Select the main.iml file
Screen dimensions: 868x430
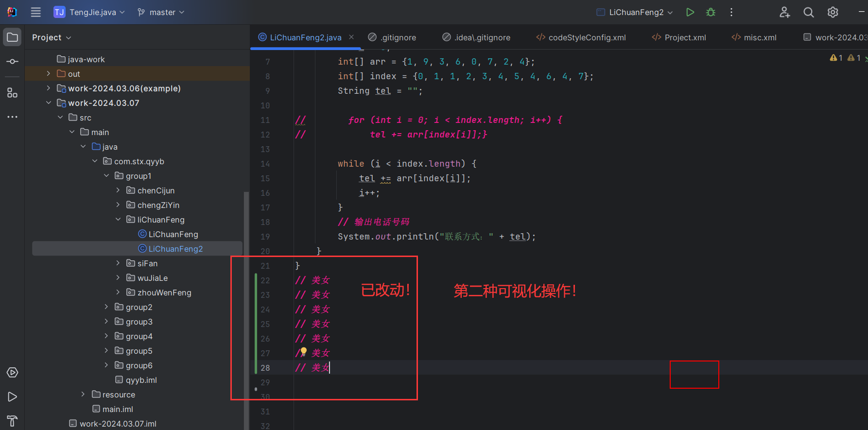tap(112, 409)
